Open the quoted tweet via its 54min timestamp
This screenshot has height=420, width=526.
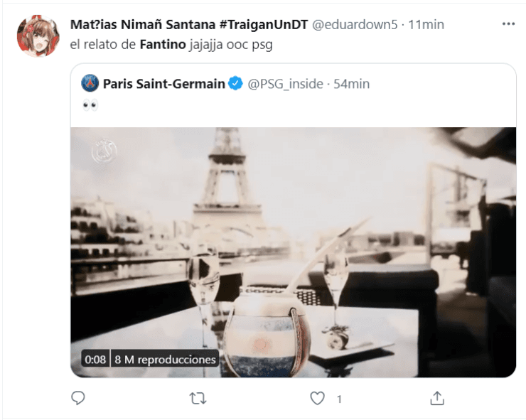click(x=352, y=84)
